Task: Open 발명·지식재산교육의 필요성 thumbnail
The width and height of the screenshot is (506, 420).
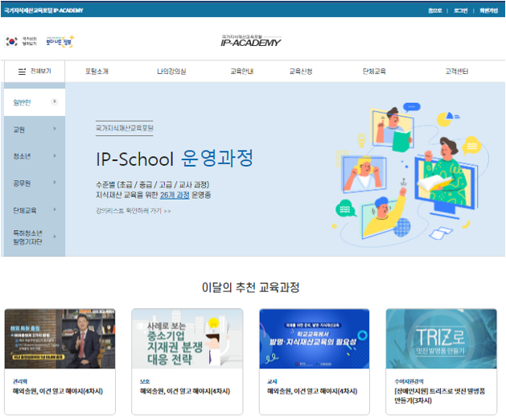Action: (x=314, y=338)
